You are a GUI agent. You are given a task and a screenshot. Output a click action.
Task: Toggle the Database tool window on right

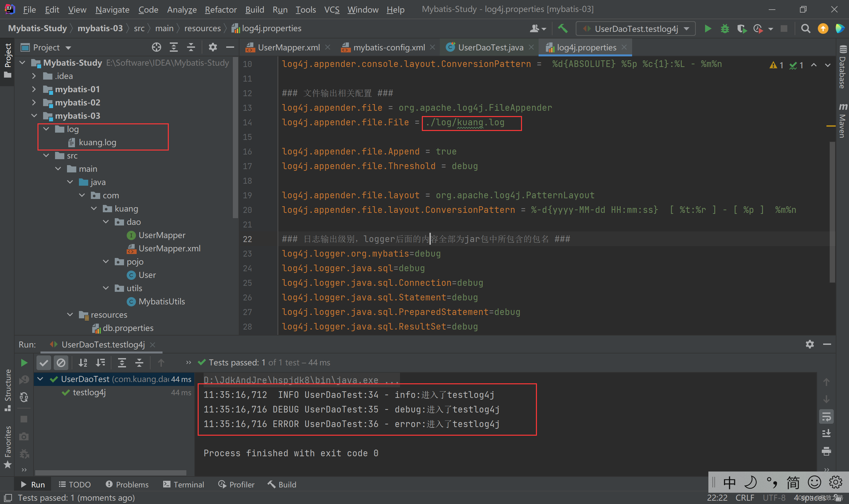(x=842, y=67)
